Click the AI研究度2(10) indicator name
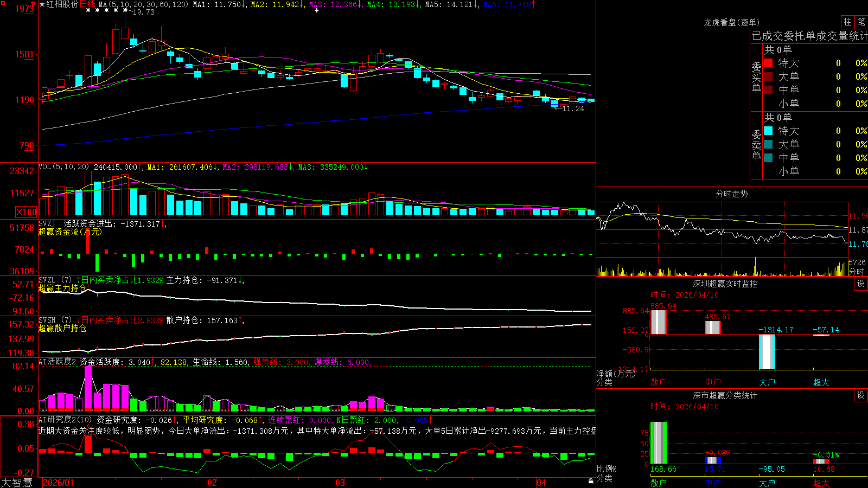This screenshot has height=488, width=868. coord(66,420)
